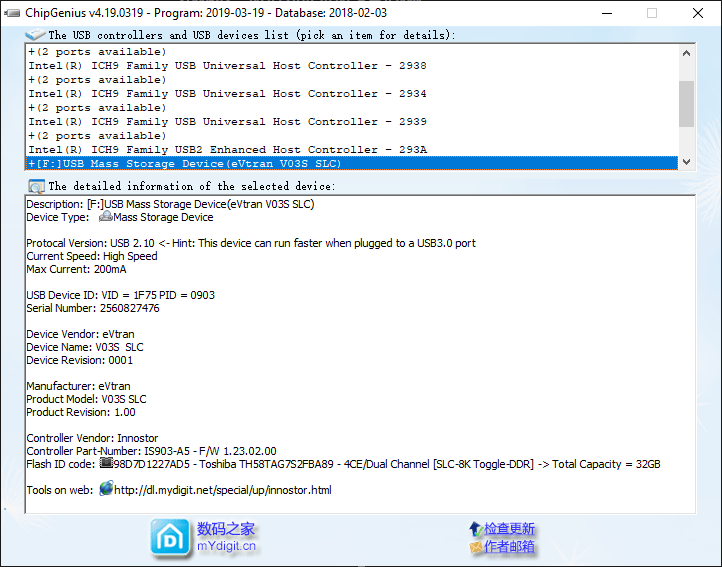Click the Total Capacity = 32GB text

[606, 464]
